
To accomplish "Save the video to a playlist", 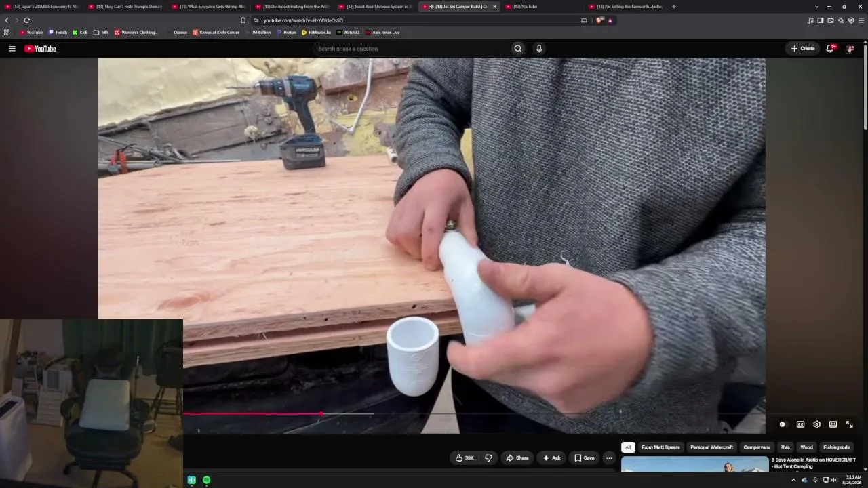I will (584, 458).
